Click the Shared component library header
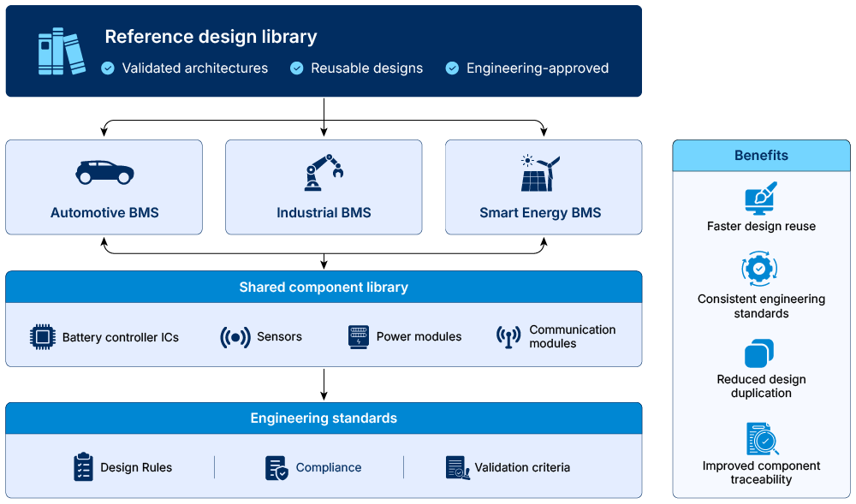 click(x=324, y=287)
